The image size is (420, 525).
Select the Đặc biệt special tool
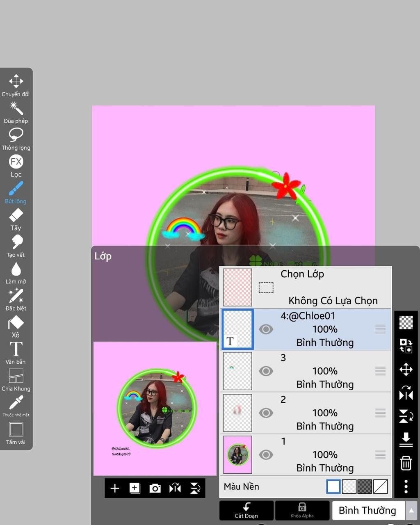pyautogui.click(x=16, y=300)
